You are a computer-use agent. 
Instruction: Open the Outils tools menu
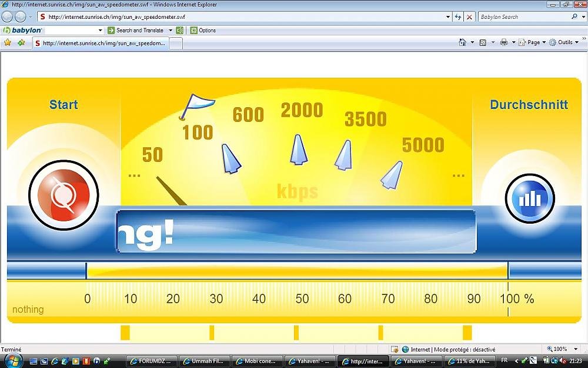564,42
